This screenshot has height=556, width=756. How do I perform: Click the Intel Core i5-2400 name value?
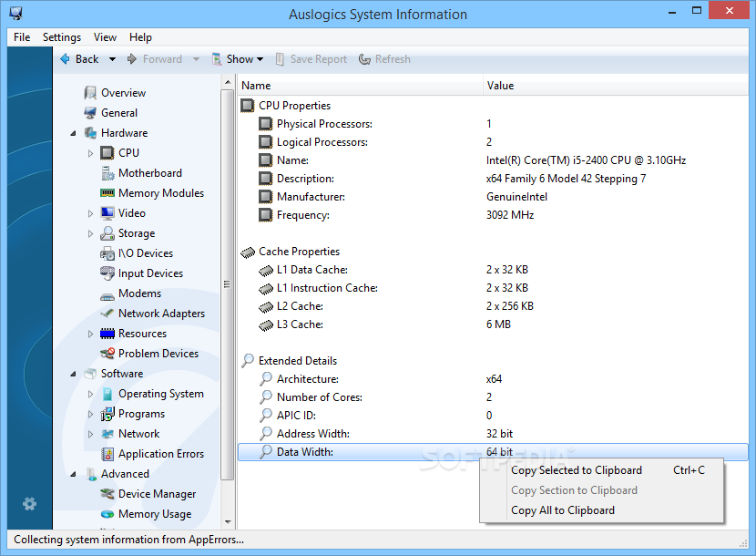[586, 160]
